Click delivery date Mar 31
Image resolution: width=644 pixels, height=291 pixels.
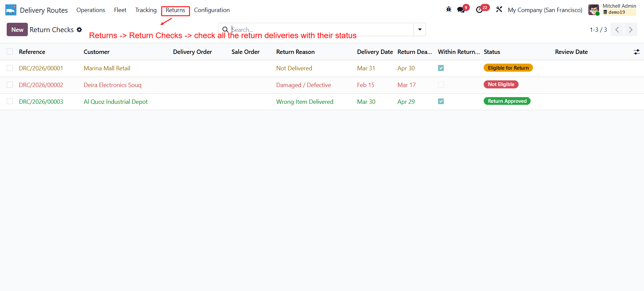click(366, 68)
